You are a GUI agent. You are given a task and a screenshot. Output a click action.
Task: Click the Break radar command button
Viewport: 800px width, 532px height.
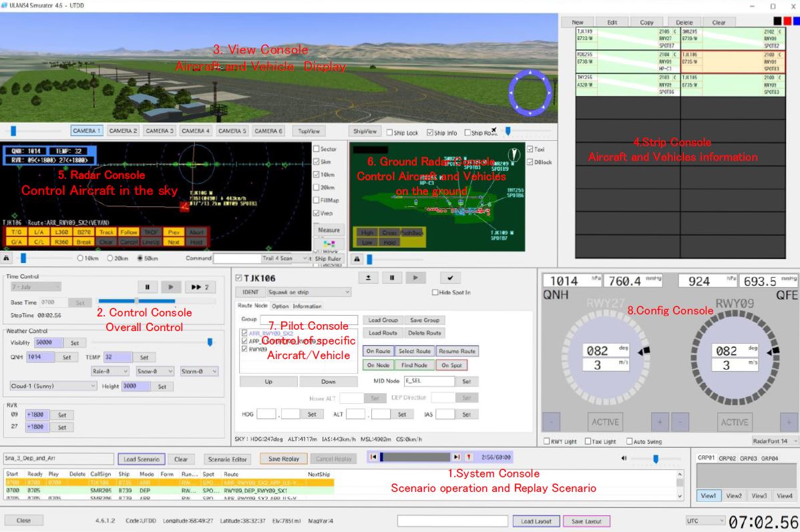pyautogui.click(x=83, y=242)
